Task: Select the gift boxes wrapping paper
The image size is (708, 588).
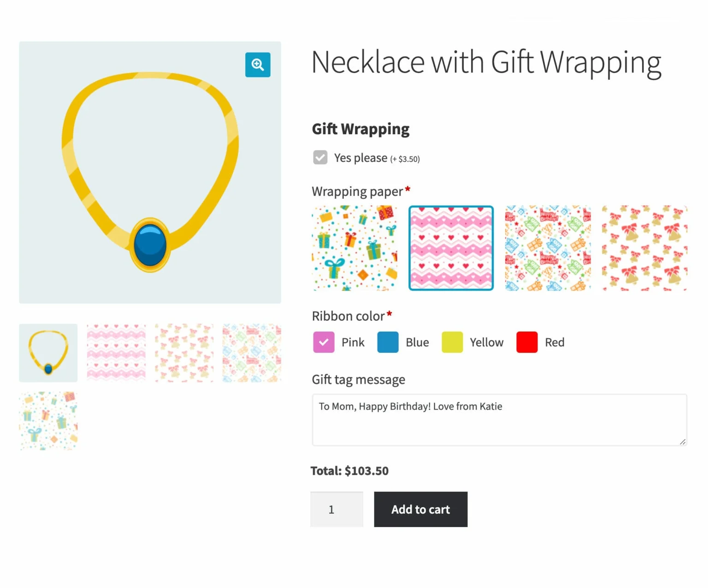Action: pos(354,248)
